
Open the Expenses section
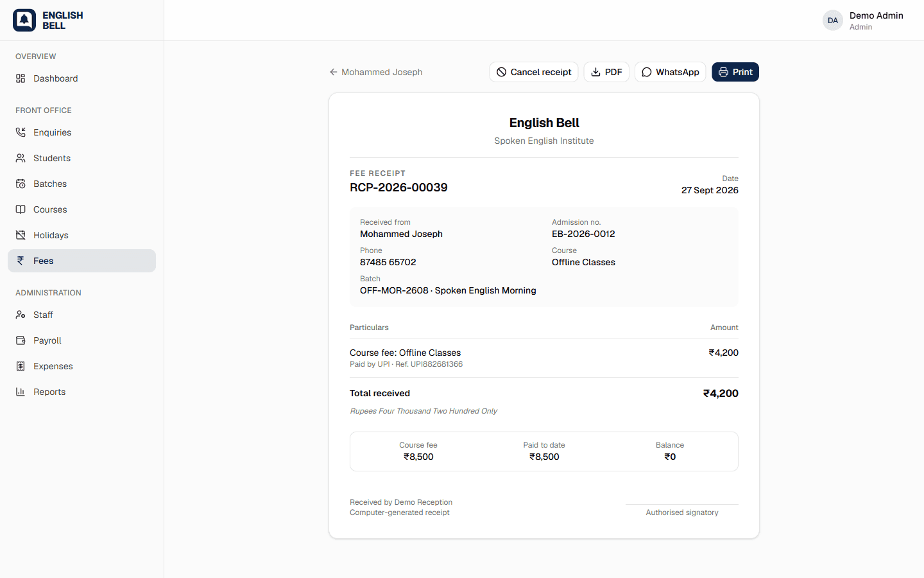point(81,366)
